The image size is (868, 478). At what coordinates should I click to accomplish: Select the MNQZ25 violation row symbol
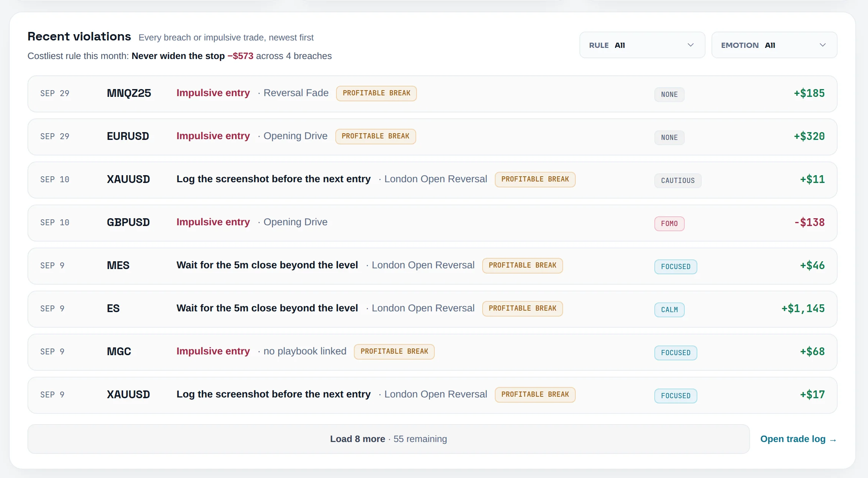coord(129,93)
